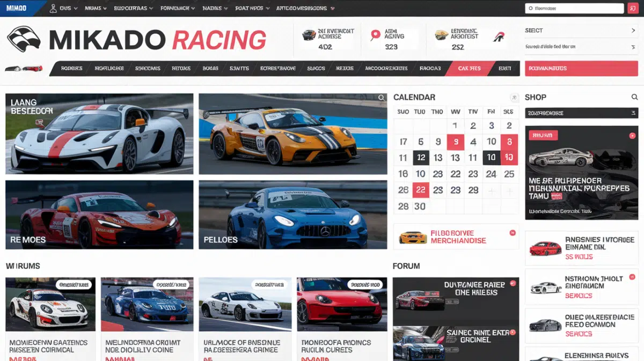Click the magnifier icon on the orange car photo
Image resolution: width=644 pixels, height=361 pixels.
tap(381, 98)
